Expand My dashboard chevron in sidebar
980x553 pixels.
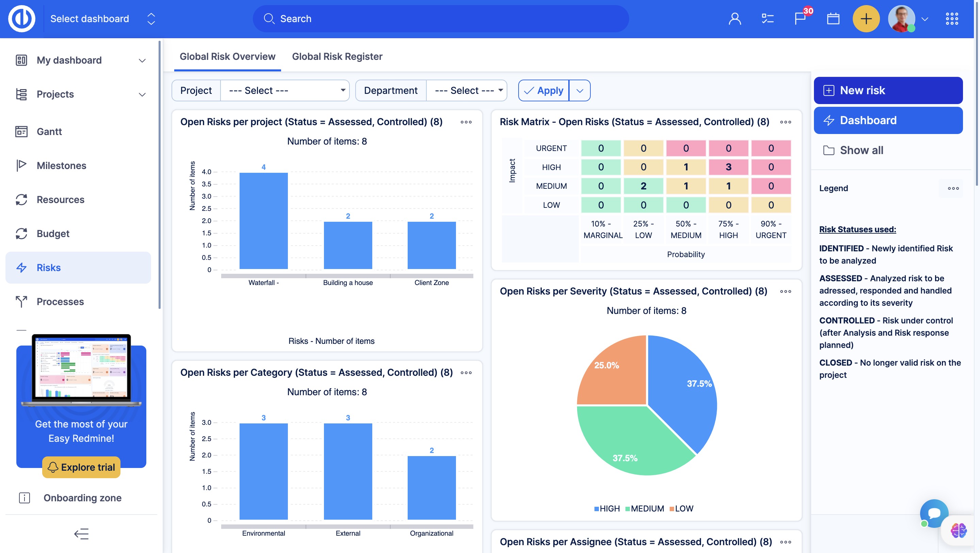tap(142, 61)
